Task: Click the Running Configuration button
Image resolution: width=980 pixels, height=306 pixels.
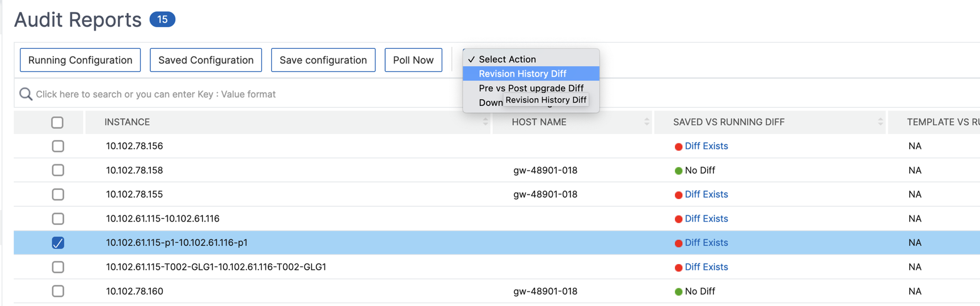Action: coord(80,60)
